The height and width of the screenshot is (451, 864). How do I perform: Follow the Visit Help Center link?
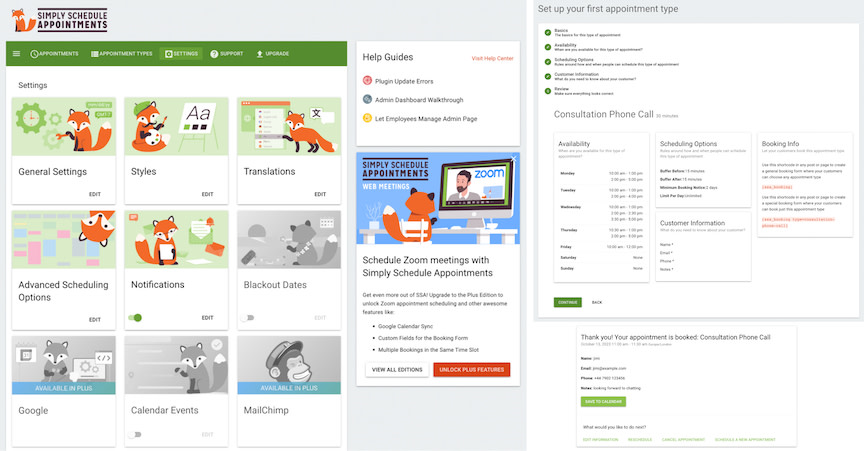[x=492, y=58]
